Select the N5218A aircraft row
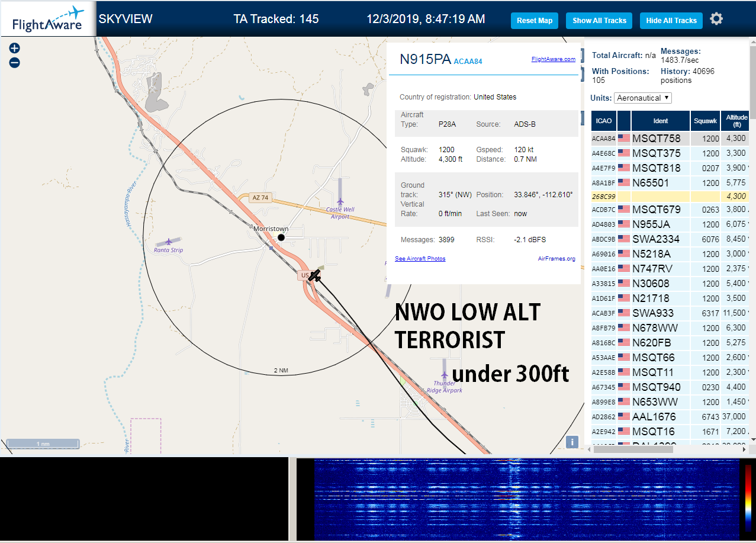 [x=670, y=254]
